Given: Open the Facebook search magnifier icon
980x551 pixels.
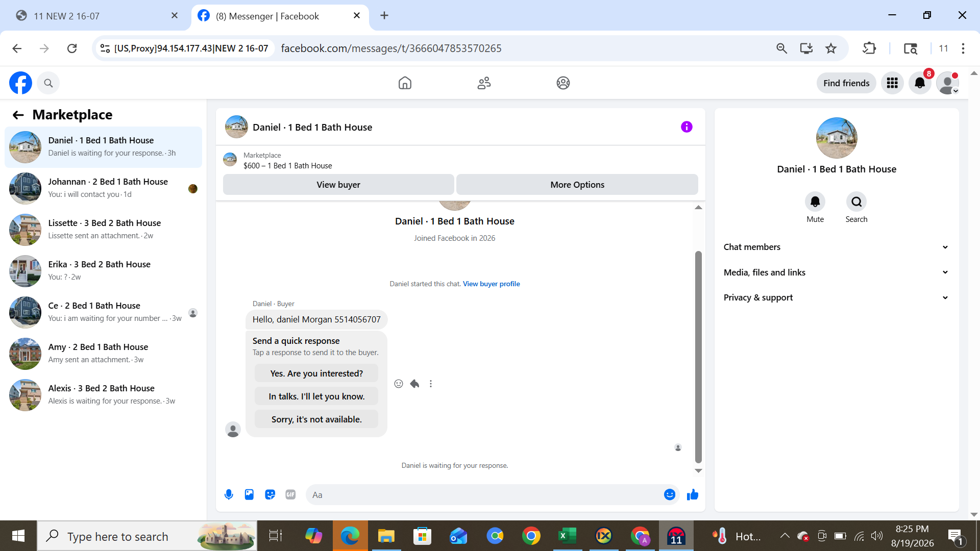Looking at the screenshot, I should pyautogui.click(x=48, y=83).
